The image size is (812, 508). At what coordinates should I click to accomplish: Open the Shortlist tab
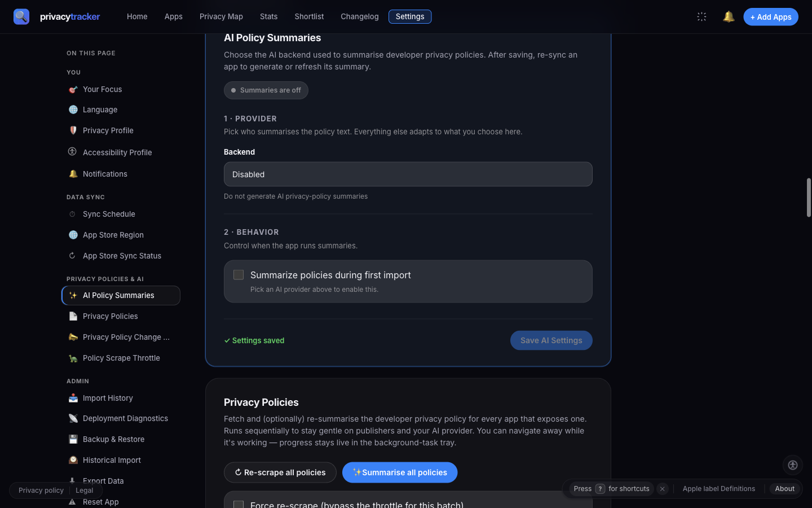click(309, 16)
